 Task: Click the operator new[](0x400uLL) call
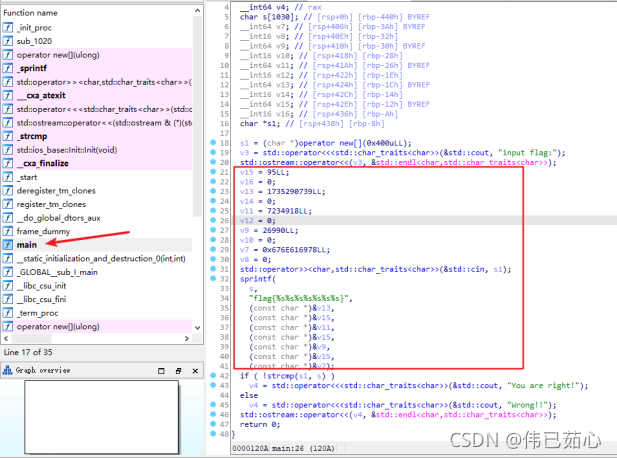coord(355,143)
